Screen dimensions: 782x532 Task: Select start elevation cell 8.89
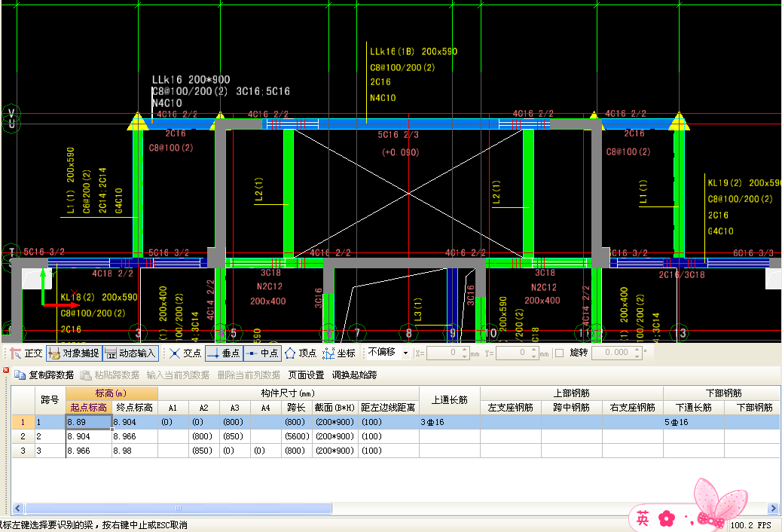89,422
